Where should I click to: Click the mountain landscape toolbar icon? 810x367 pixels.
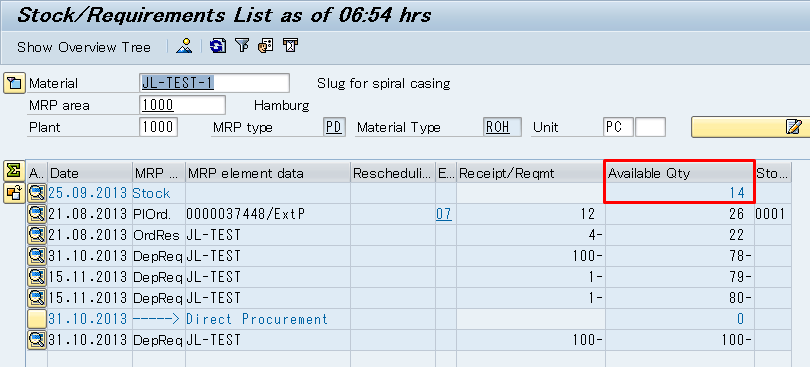184,46
